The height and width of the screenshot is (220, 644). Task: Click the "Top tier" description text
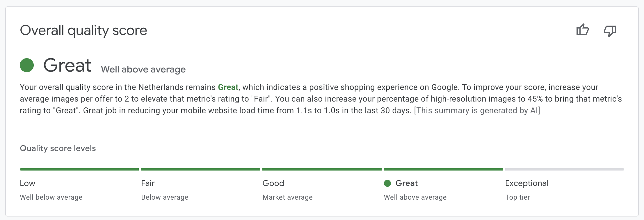click(x=517, y=197)
